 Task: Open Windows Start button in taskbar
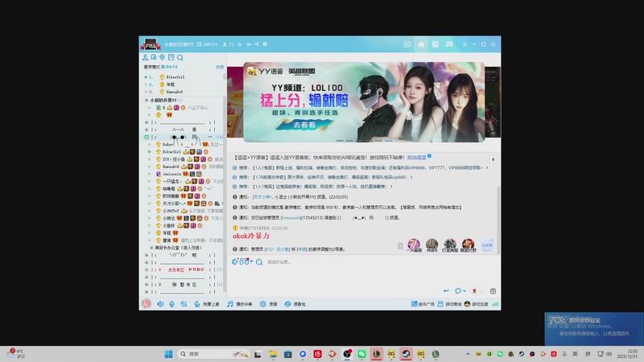coord(168,354)
